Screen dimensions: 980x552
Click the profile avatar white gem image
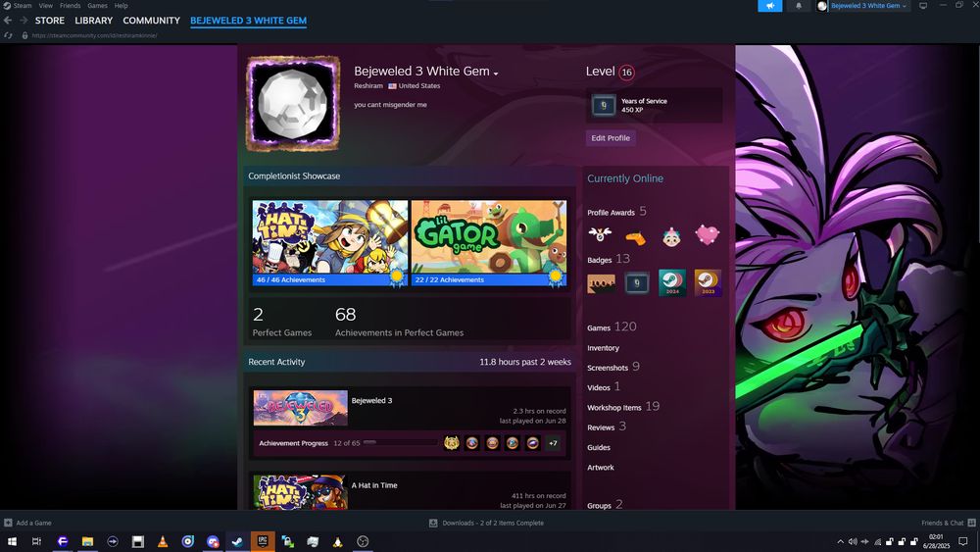(293, 103)
